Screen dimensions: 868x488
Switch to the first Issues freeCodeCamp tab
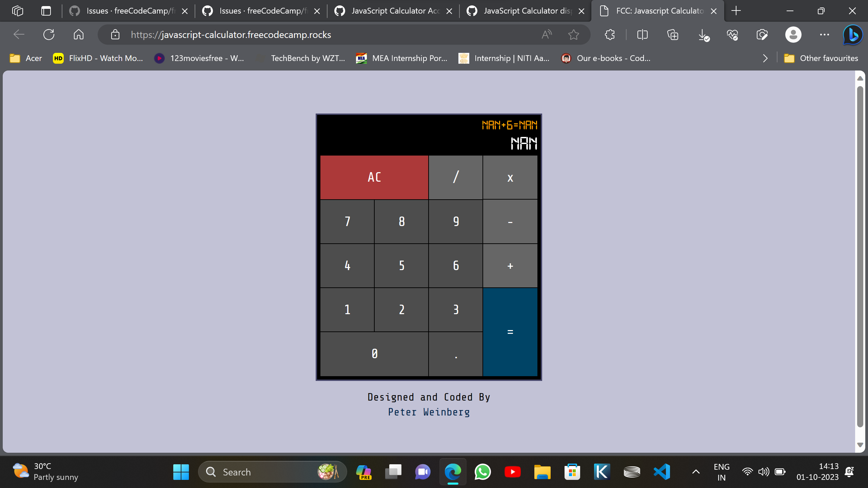129,11
